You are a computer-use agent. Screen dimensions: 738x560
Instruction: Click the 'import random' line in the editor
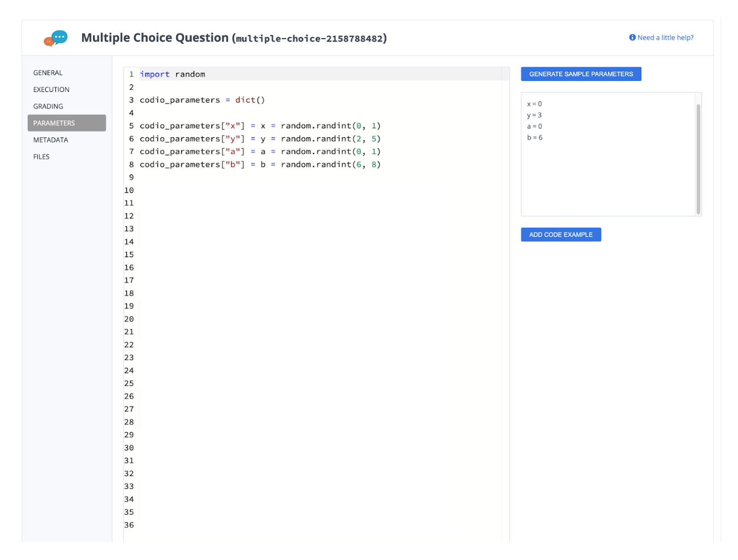[x=173, y=74]
